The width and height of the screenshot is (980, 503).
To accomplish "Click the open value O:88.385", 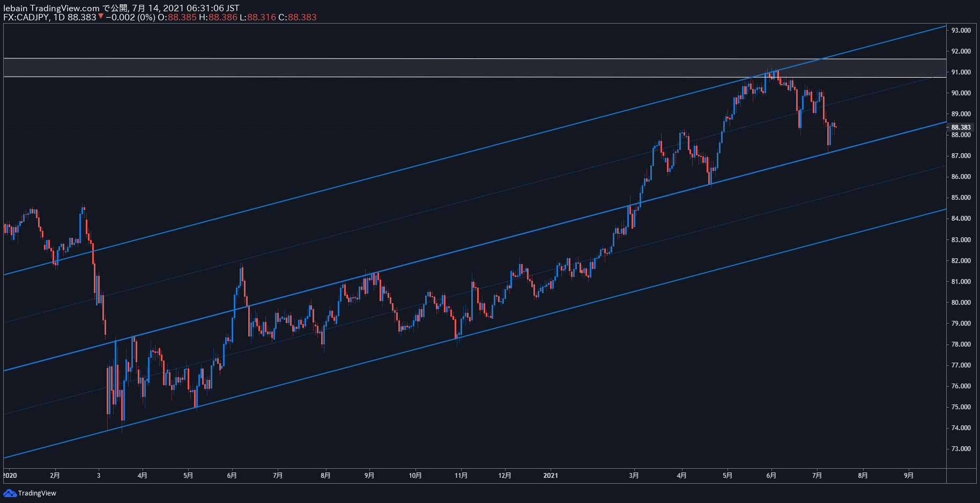I will point(177,17).
